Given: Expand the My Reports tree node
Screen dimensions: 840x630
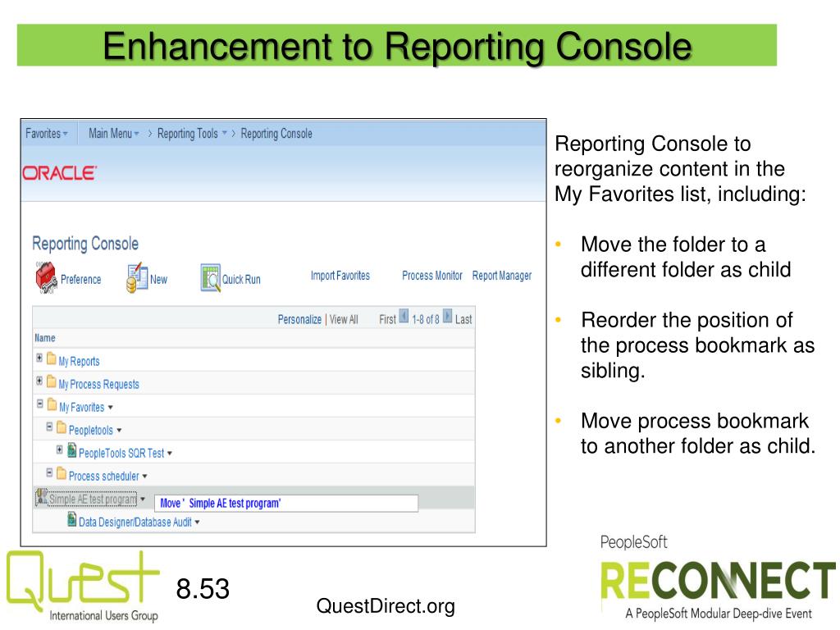Looking at the screenshot, I should [x=39, y=358].
